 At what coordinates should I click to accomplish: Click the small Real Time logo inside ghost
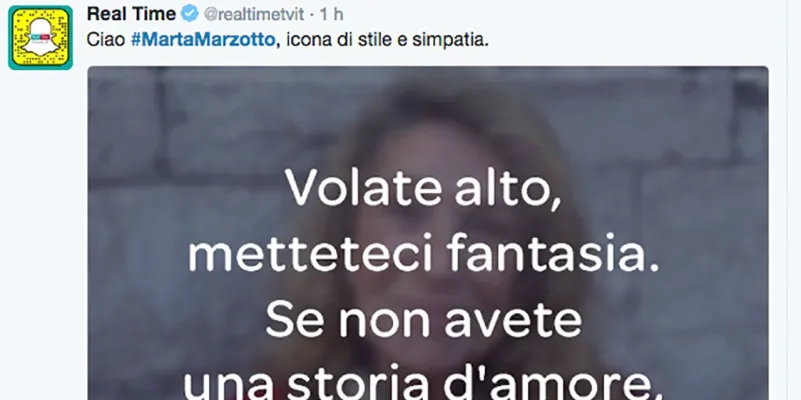40,37
